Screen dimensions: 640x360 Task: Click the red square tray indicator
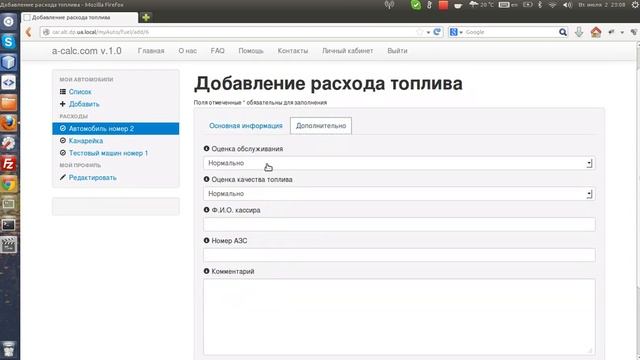(x=443, y=5)
